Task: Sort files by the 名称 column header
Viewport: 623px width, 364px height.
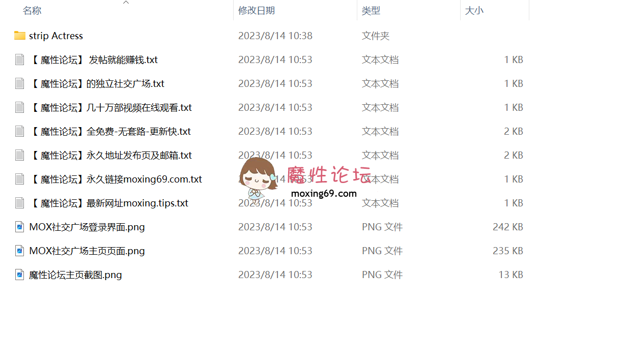Action: pyautogui.click(x=32, y=11)
